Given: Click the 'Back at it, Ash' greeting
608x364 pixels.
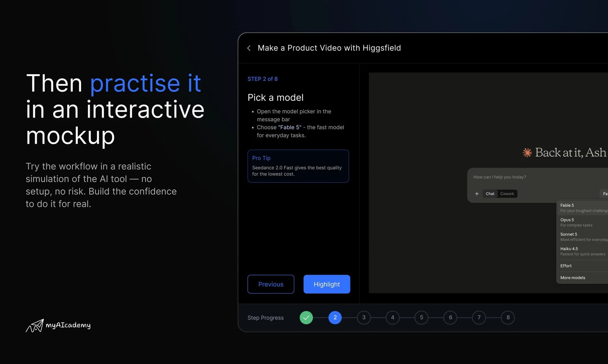Looking at the screenshot, I should [x=571, y=153].
